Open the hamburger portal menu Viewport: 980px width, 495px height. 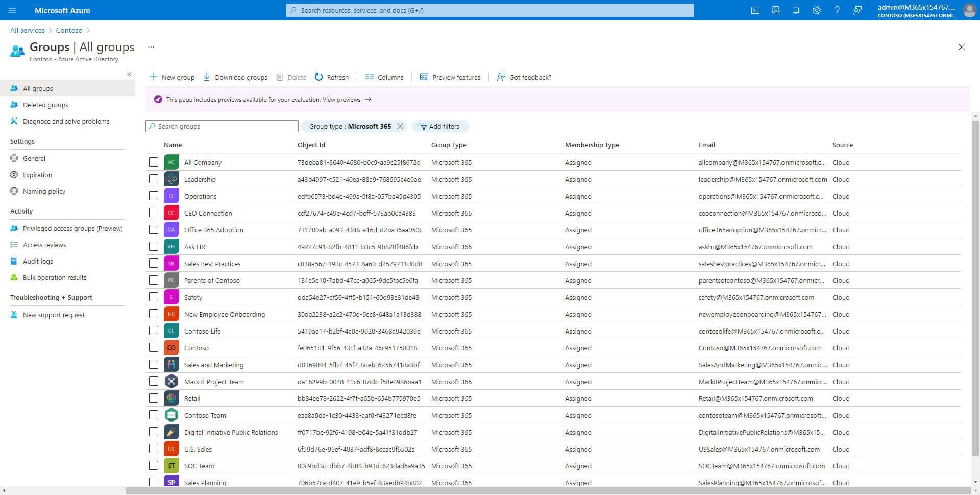click(12, 10)
